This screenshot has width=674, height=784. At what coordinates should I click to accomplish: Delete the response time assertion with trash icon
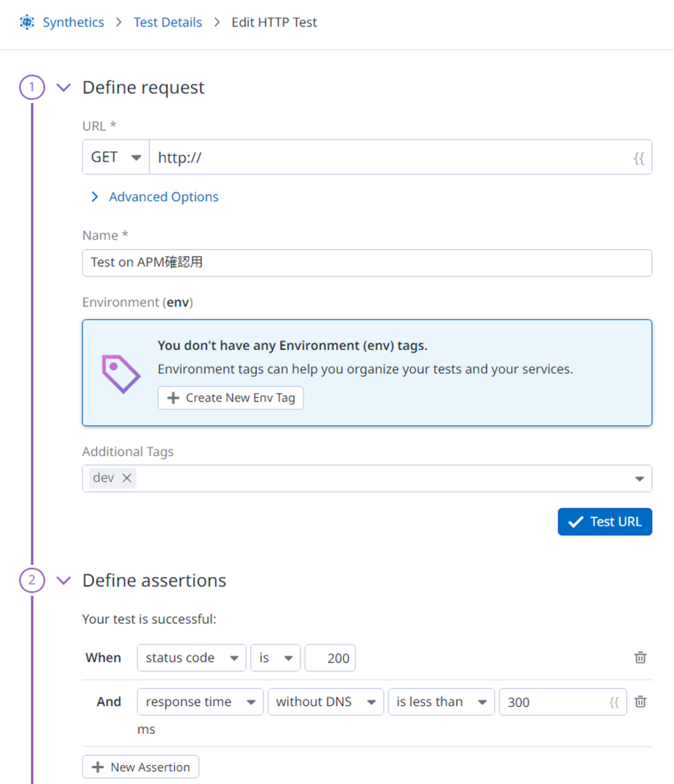point(640,702)
